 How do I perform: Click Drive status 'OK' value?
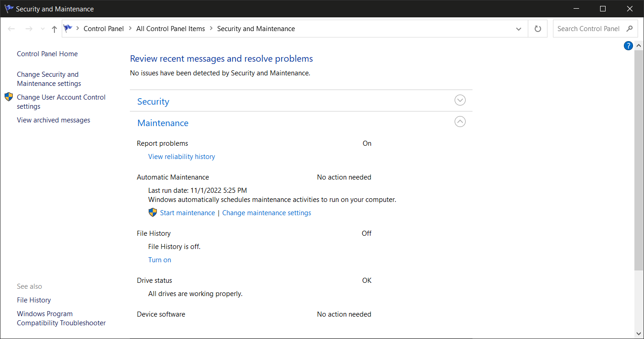click(367, 281)
